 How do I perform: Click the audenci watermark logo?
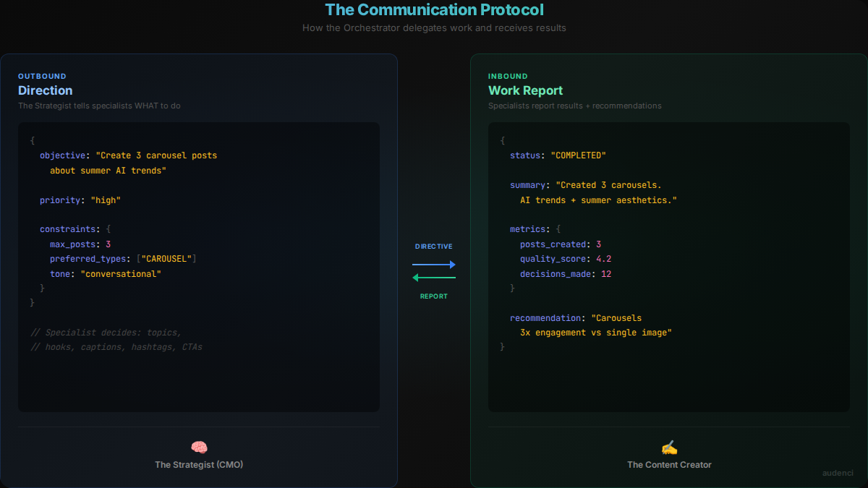pyautogui.click(x=838, y=473)
